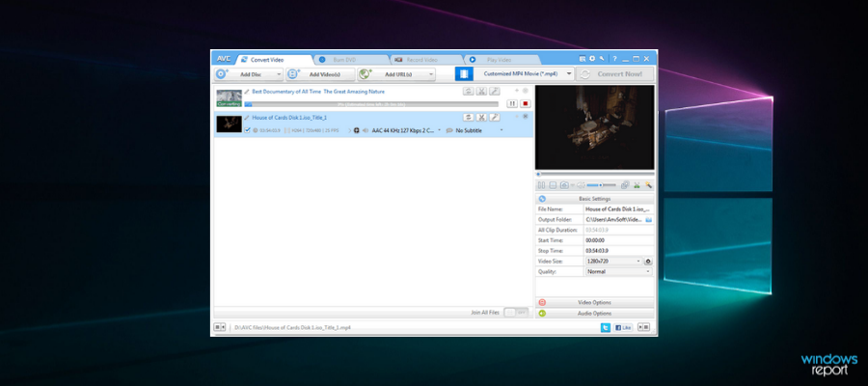Click the wrench tool icon in title bar
This screenshot has height=386, width=868.
[601, 59]
